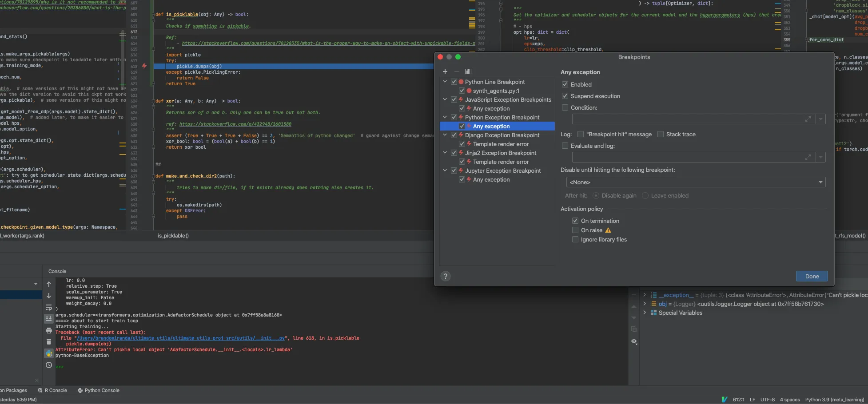Enable the Stack trace log checkbox
868x404 pixels.
point(661,134)
